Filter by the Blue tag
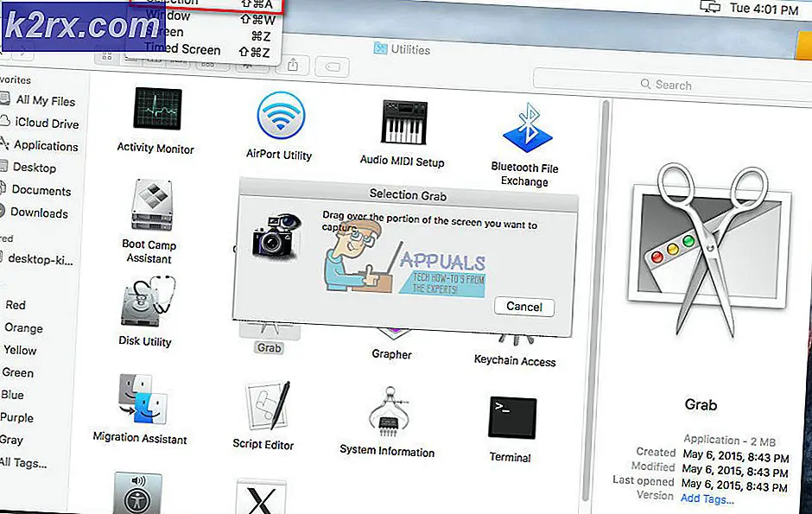Screen dimensions: 812x514 click(12, 395)
